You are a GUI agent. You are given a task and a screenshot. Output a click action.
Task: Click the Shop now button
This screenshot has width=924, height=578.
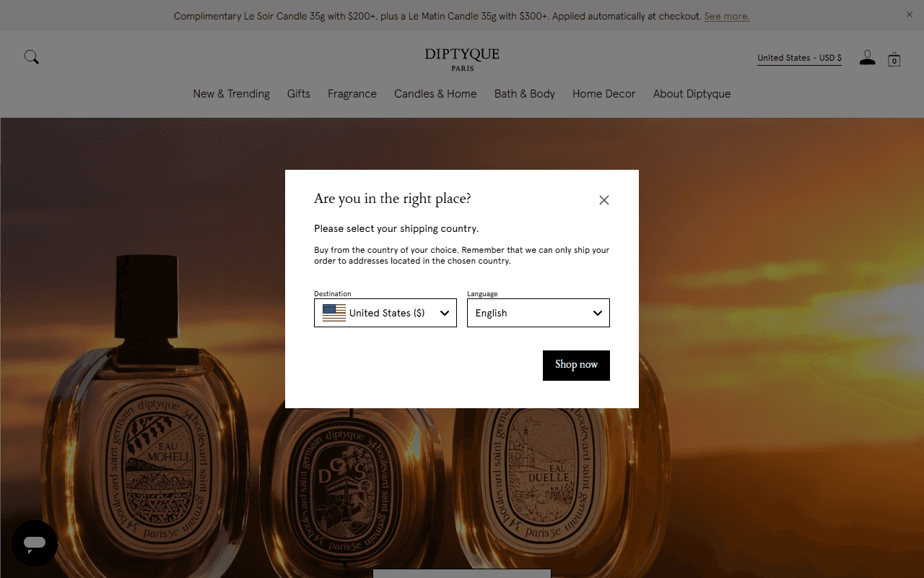tap(576, 365)
